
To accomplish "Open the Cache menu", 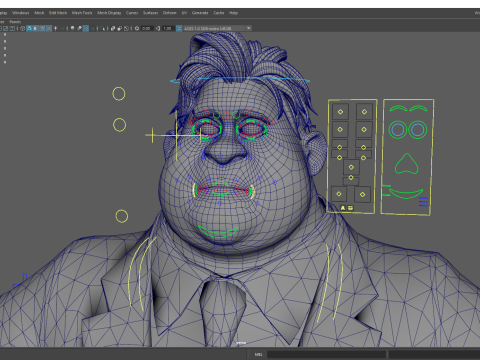I will [219, 13].
